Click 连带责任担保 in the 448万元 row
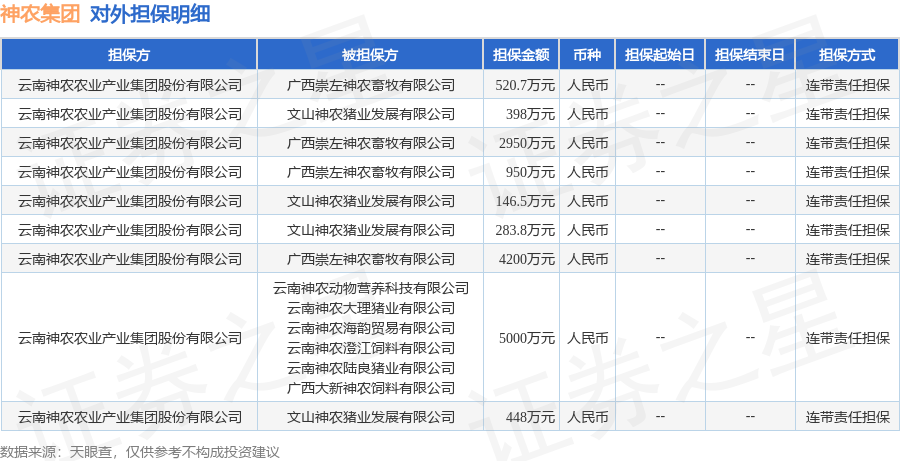 [x=848, y=417]
